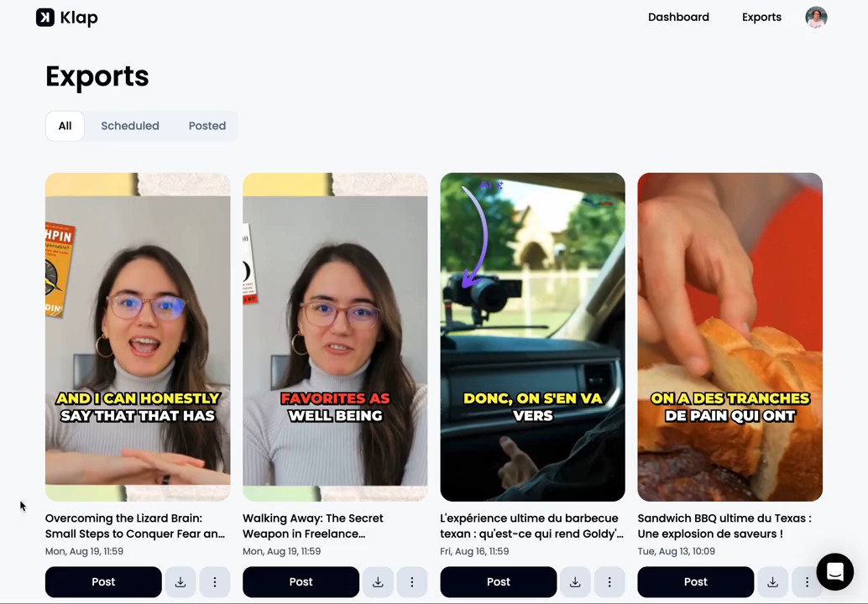Image resolution: width=868 pixels, height=604 pixels.
Task: Post the Overcoming the Lizard Brain video
Action: pyautogui.click(x=103, y=582)
